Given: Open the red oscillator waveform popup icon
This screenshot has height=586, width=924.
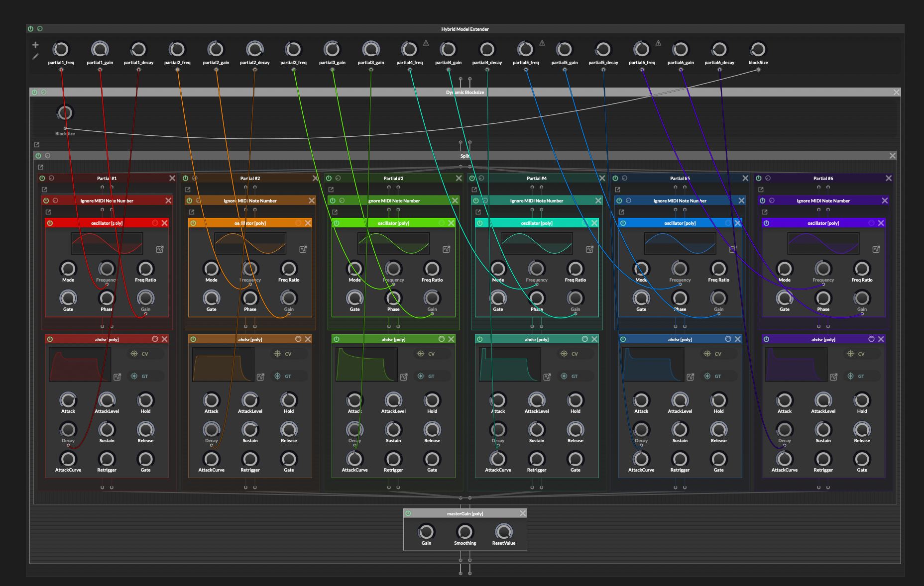Looking at the screenshot, I should click(x=160, y=249).
